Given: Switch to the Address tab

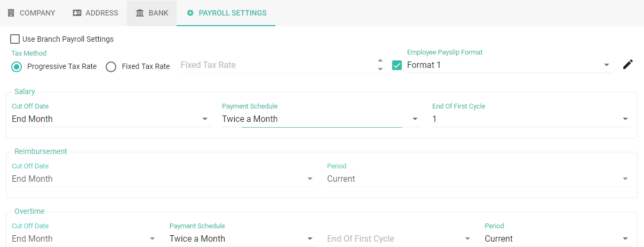Looking at the screenshot, I should 96,13.
